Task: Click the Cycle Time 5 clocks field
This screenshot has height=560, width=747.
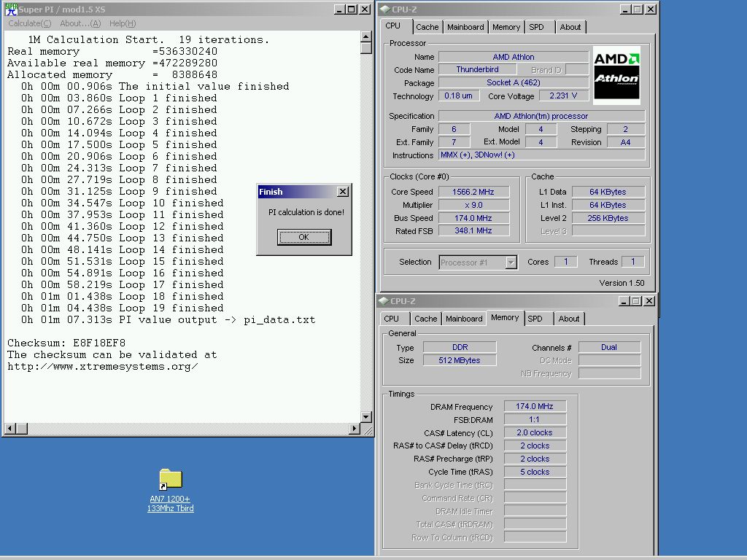Action: tap(535, 472)
